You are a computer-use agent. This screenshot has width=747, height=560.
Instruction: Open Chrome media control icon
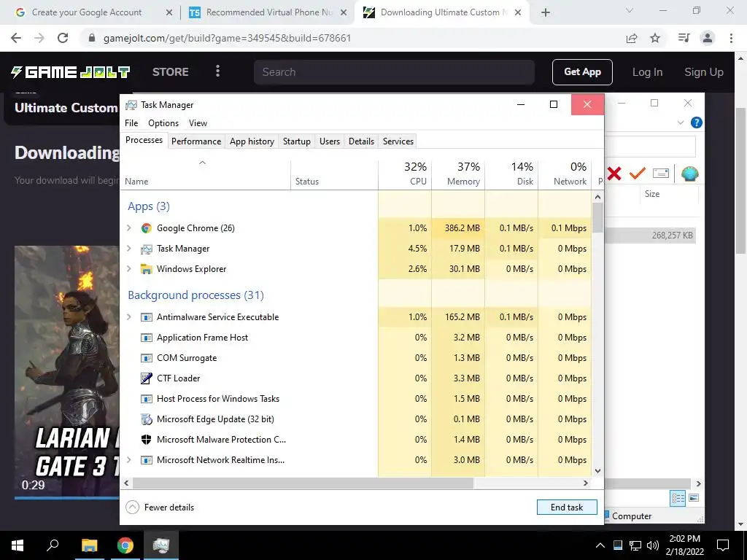coord(684,38)
